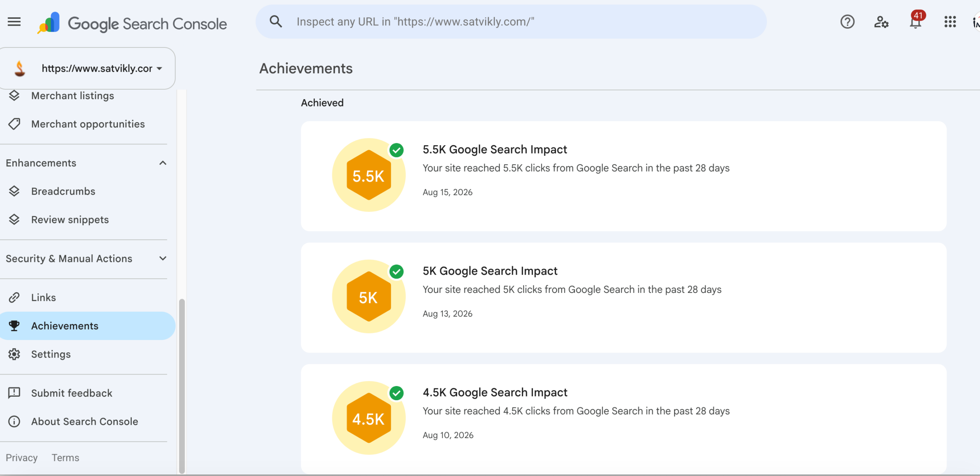The image size is (980, 476).
Task: Focus the Inspect any URL field
Action: [x=511, y=21]
